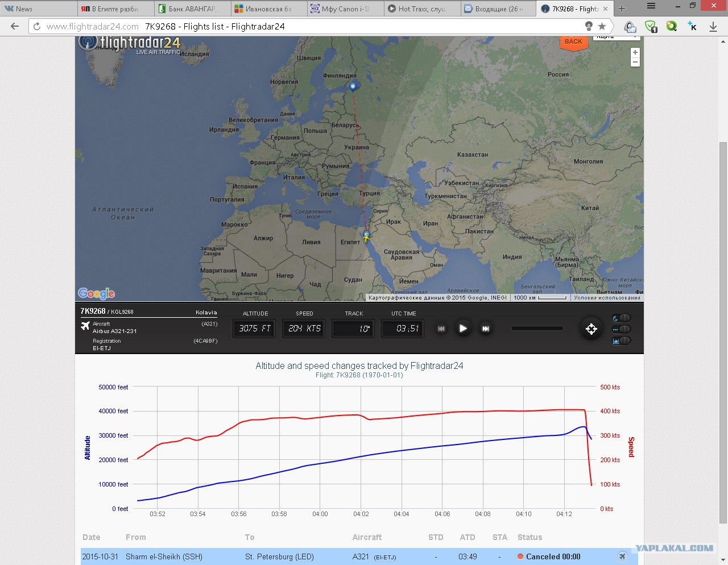Switch to the 'Мфу Canon' tab
The width and height of the screenshot is (728, 565).
(345, 9)
